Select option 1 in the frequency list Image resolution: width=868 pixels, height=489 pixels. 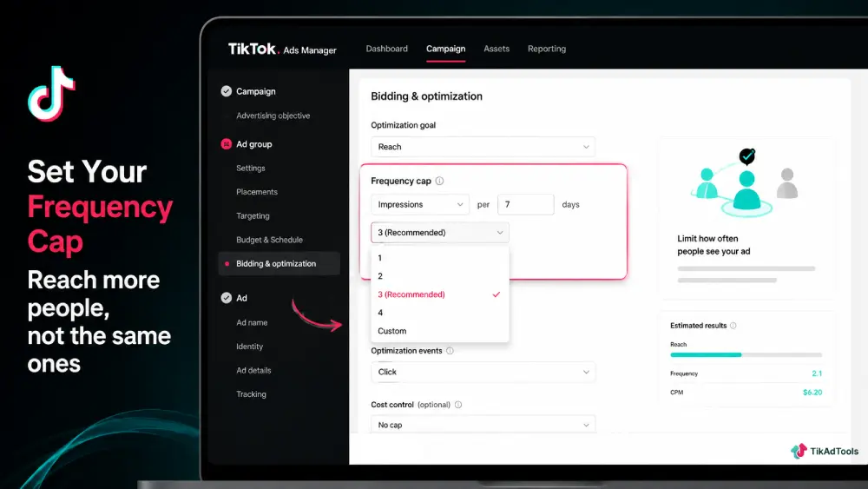439,258
